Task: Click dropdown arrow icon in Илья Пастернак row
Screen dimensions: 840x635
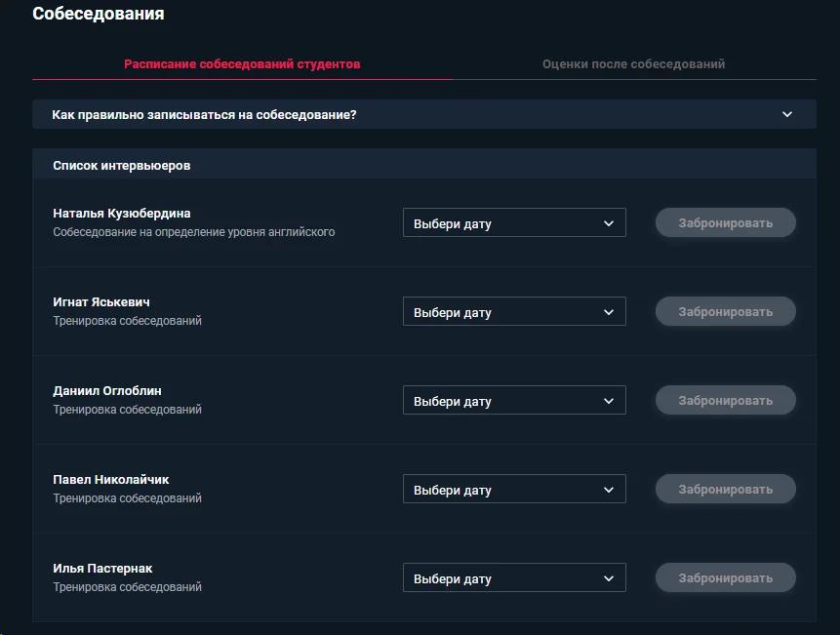Action: 609,578
